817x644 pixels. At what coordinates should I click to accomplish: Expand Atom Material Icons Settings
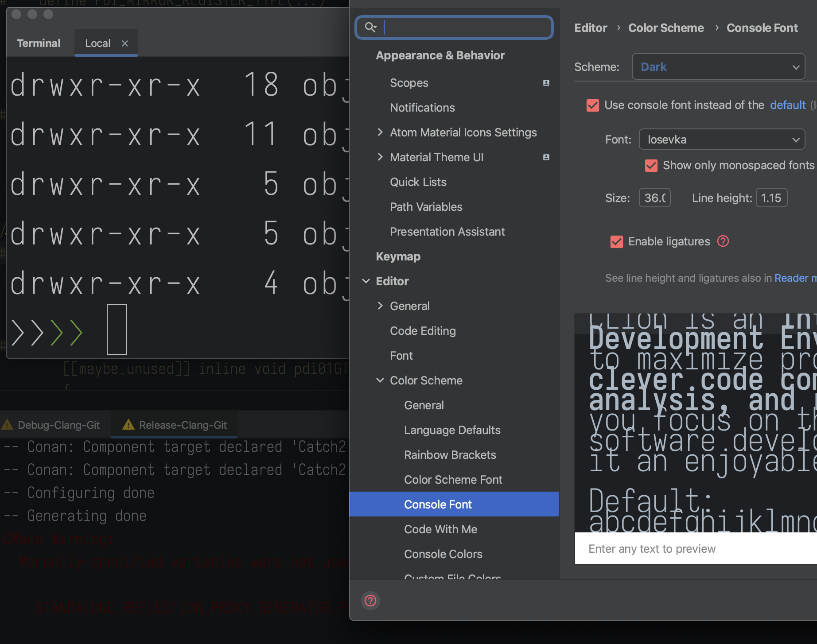[380, 132]
